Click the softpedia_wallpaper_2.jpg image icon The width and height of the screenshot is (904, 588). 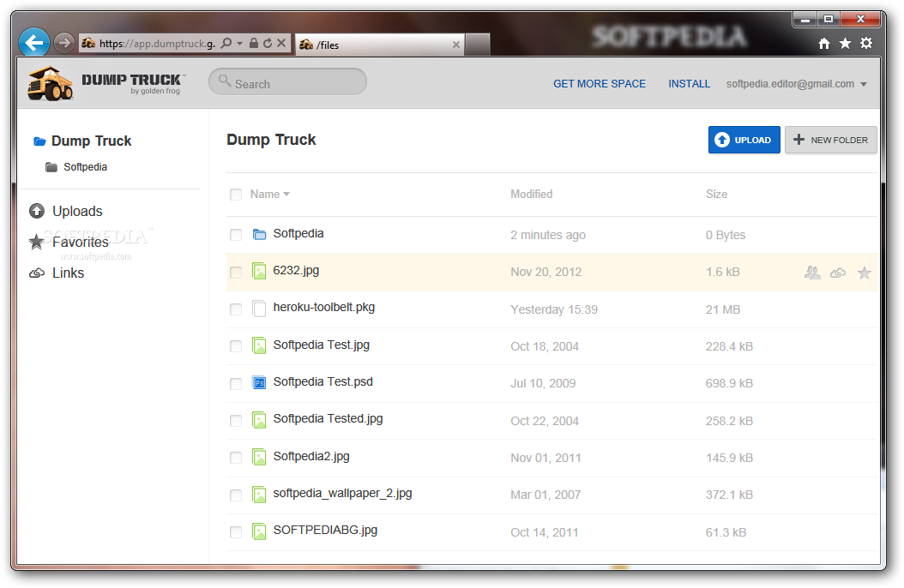[x=259, y=494]
